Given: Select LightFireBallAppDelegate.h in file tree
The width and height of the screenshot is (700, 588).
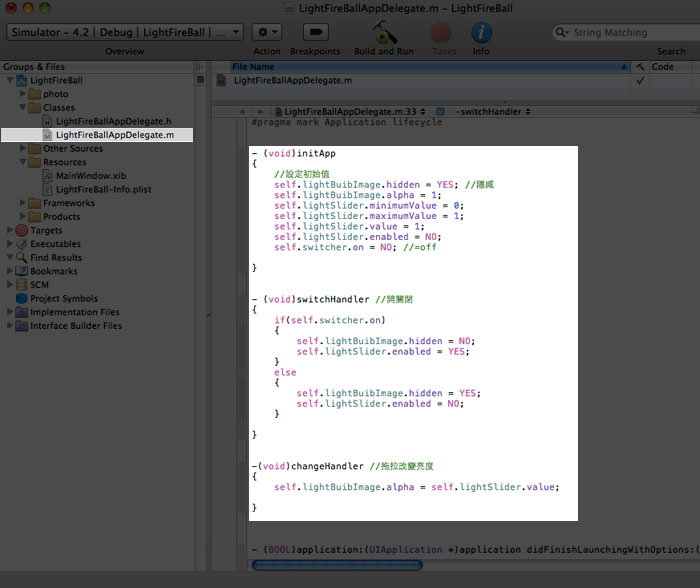Looking at the screenshot, I should pyautogui.click(x=113, y=121).
